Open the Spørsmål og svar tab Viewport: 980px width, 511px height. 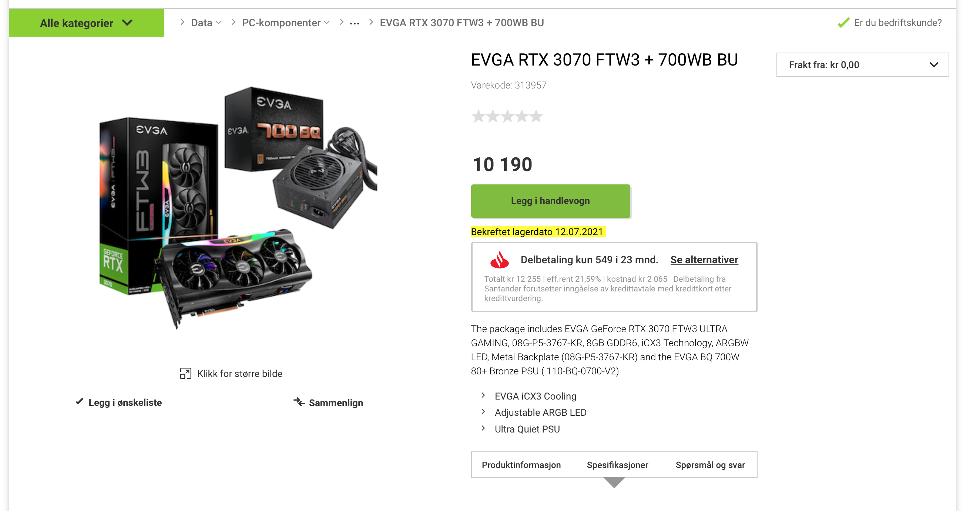coord(710,465)
